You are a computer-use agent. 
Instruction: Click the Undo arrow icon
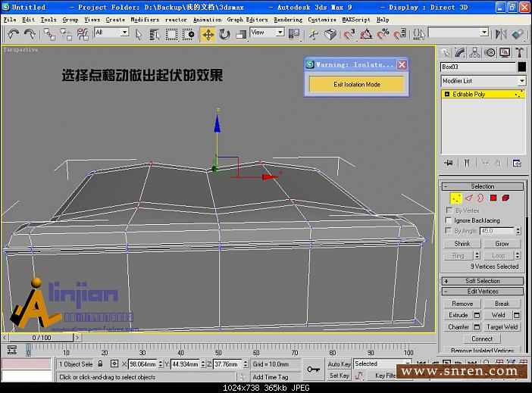(x=13, y=33)
